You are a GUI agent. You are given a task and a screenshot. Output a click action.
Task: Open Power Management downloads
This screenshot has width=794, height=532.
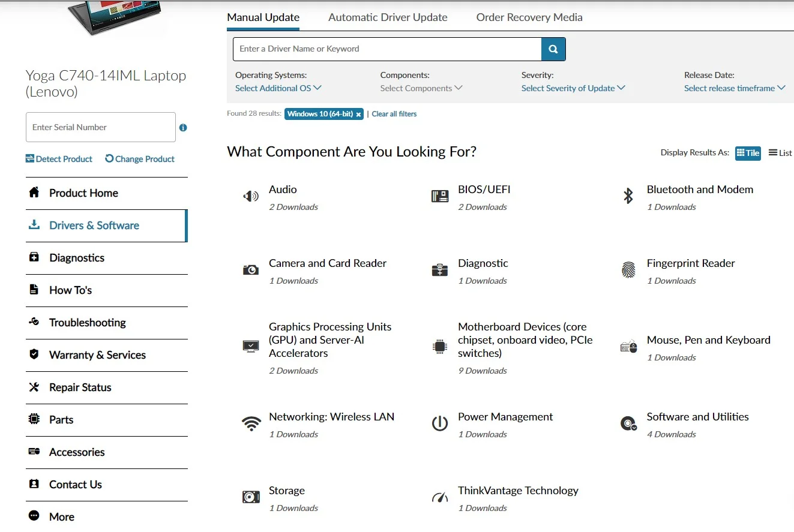(x=505, y=417)
